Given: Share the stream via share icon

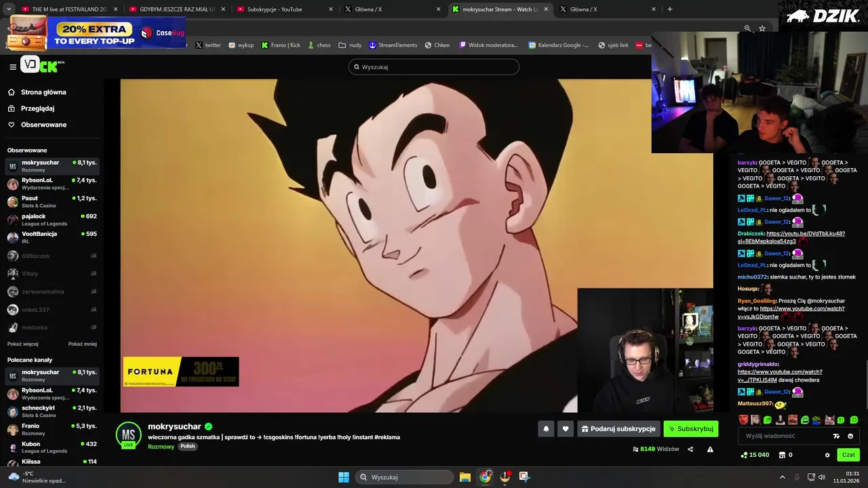Looking at the screenshot, I should [690, 449].
